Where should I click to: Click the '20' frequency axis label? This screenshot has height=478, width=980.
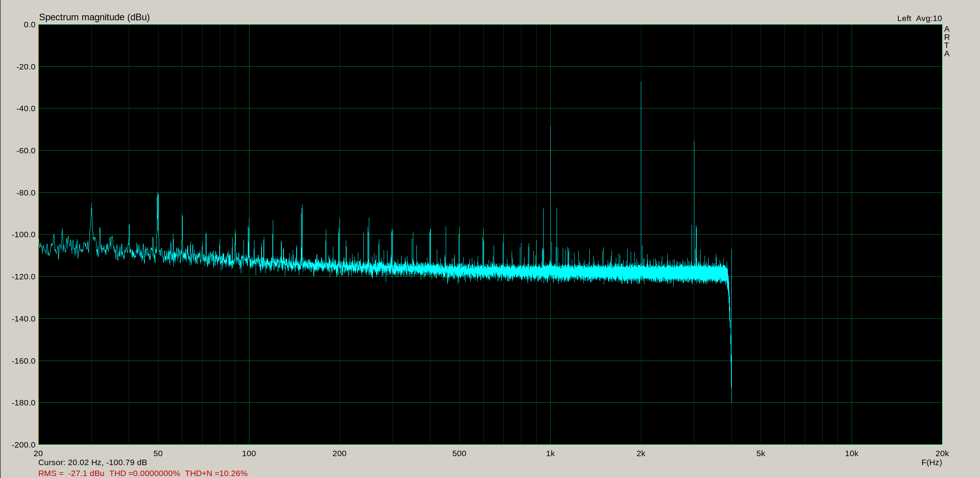[38, 453]
